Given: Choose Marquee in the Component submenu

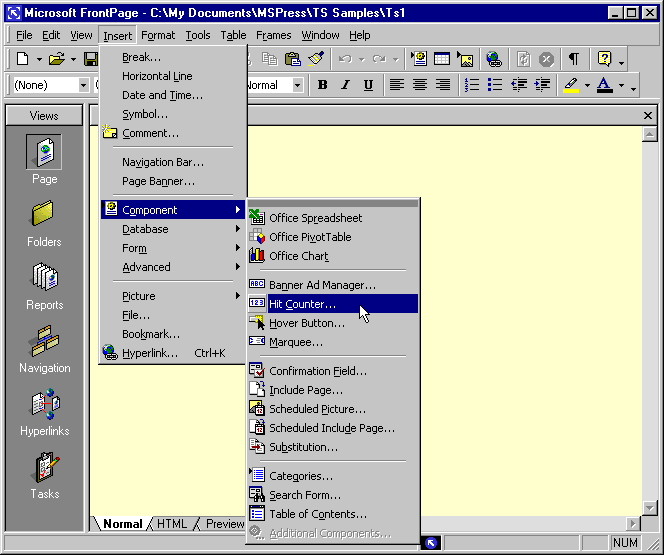Looking at the screenshot, I should click(x=295, y=342).
